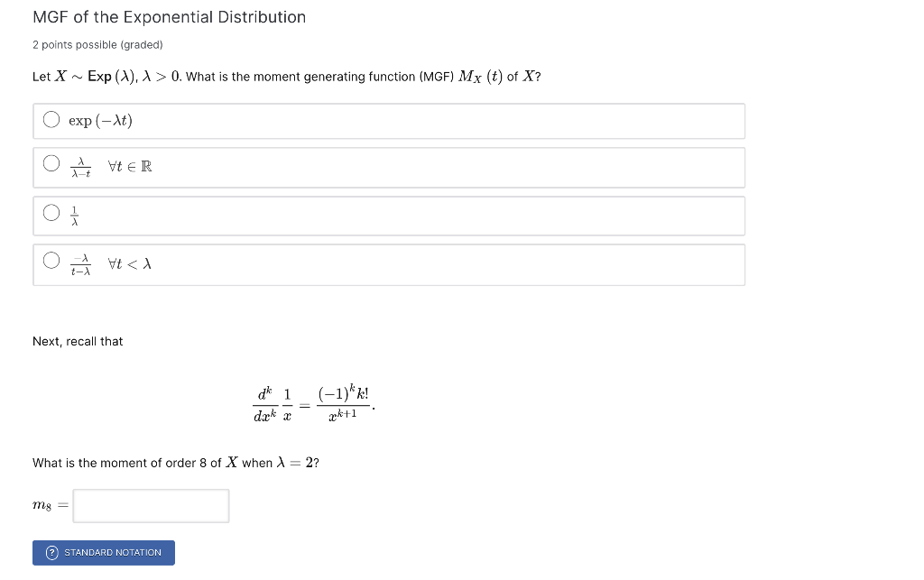Click the fourth answer option box
The width and height of the screenshot is (924, 580).
pos(388,264)
